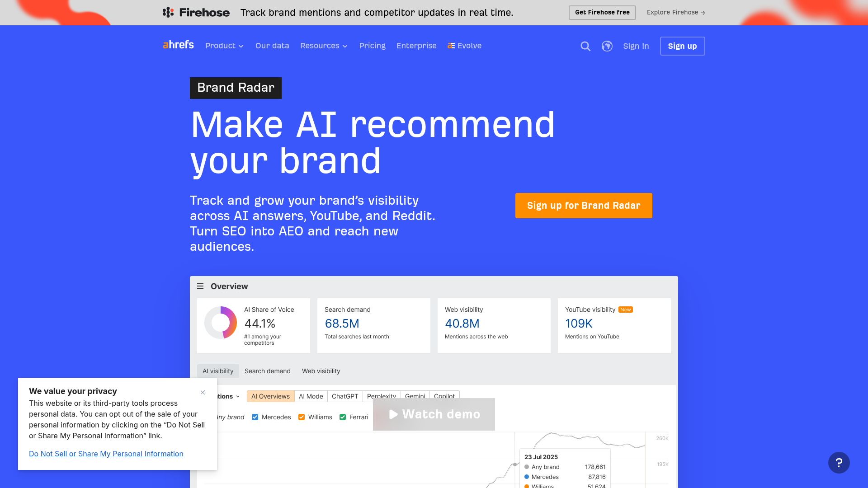Open the language globe icon
Screen dimensions: 868x488
pyautogui.click(x=607, y=46)
